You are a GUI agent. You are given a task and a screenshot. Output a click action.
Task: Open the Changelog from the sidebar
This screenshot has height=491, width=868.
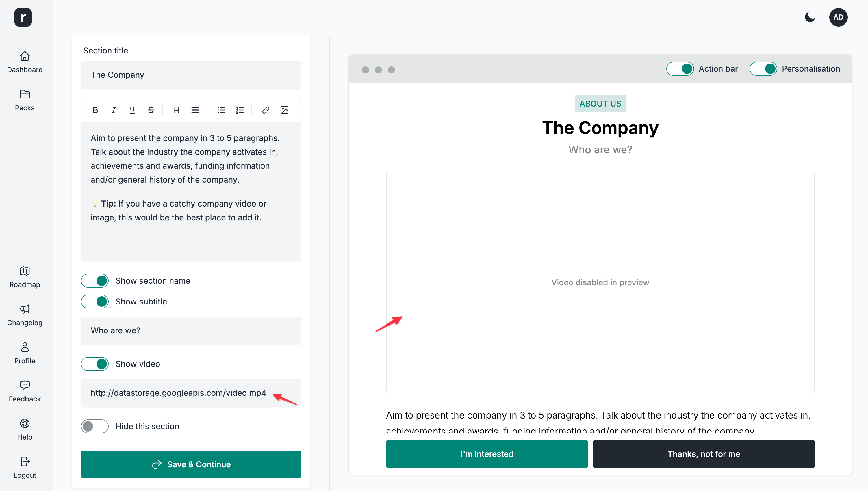(25, 315)
